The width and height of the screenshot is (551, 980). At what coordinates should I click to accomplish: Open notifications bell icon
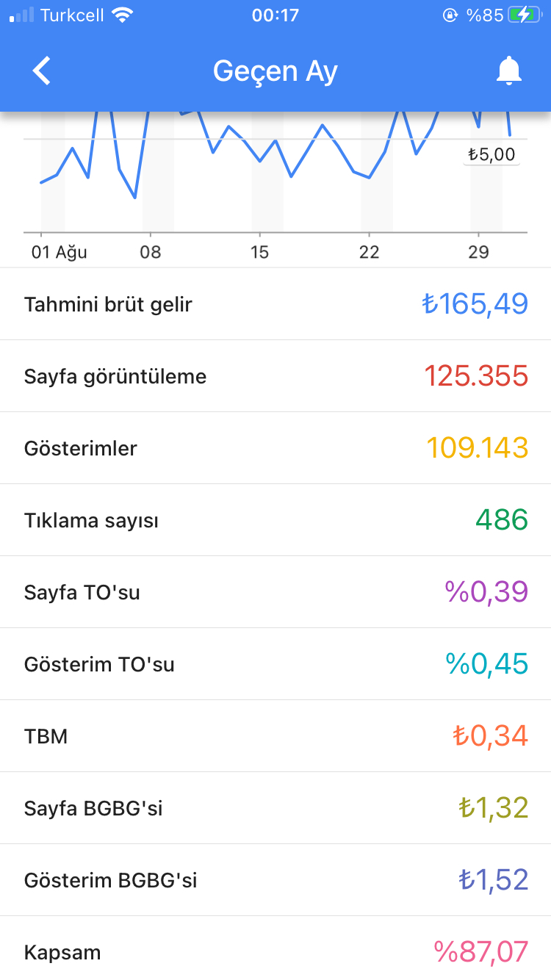(508, 71)
